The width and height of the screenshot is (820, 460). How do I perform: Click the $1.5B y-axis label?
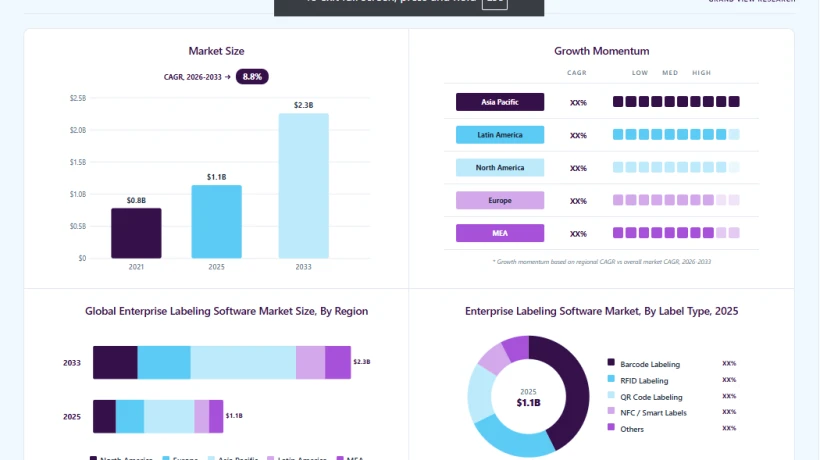click(78, 163)
